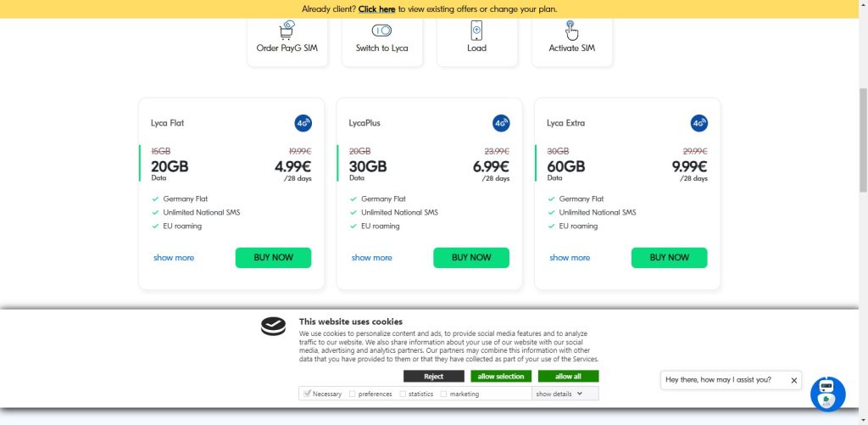Click the green allow all button

pyautogui.click(x=568, y=376)
